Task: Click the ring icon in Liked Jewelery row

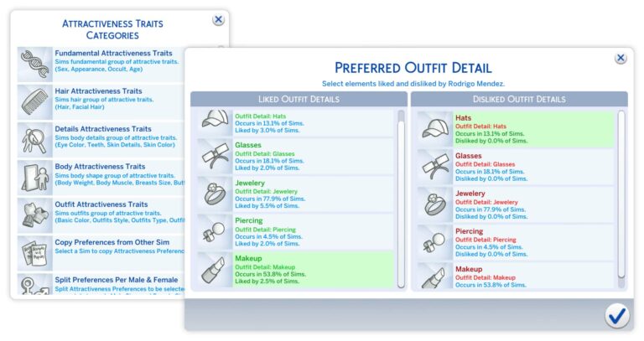Action: (215, 194)
